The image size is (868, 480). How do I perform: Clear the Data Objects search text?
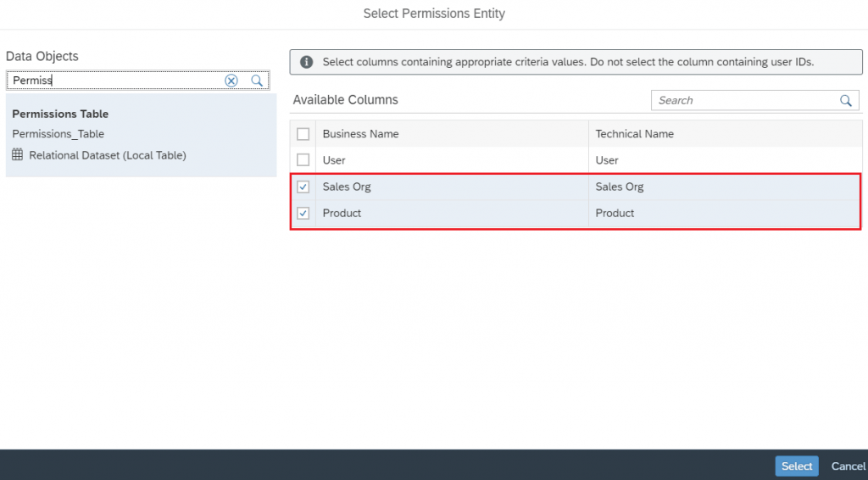coord(231,81)
